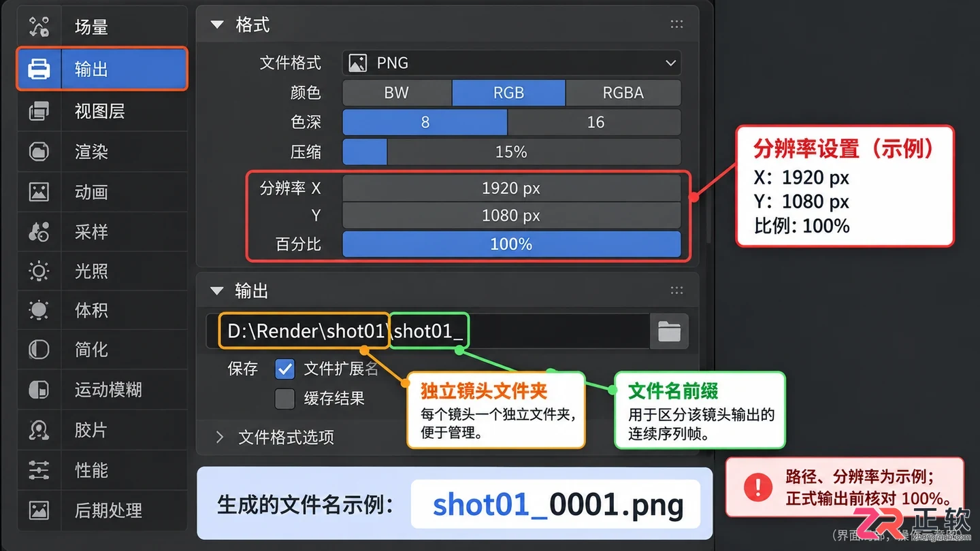Browse for output folder with the folder icon
Viewport: 980px width, 551px height.
pos(670,331)
